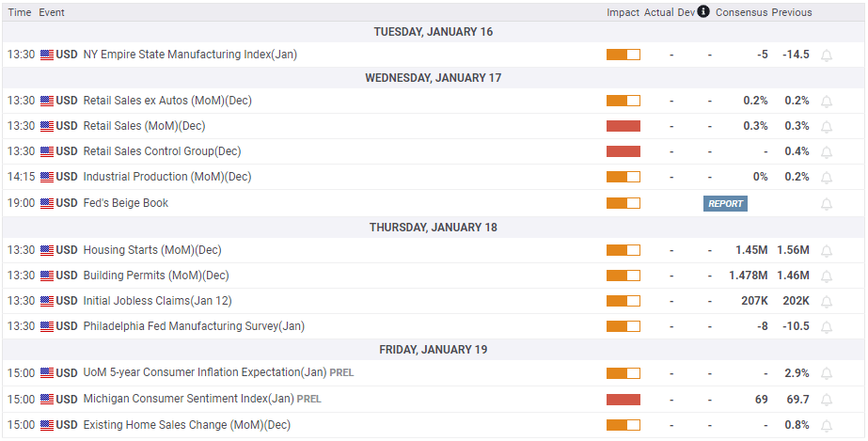Viewport: 868px width, 441px height.
Task: Click the US flag beside Industrial Production
Action: point(47,177)
